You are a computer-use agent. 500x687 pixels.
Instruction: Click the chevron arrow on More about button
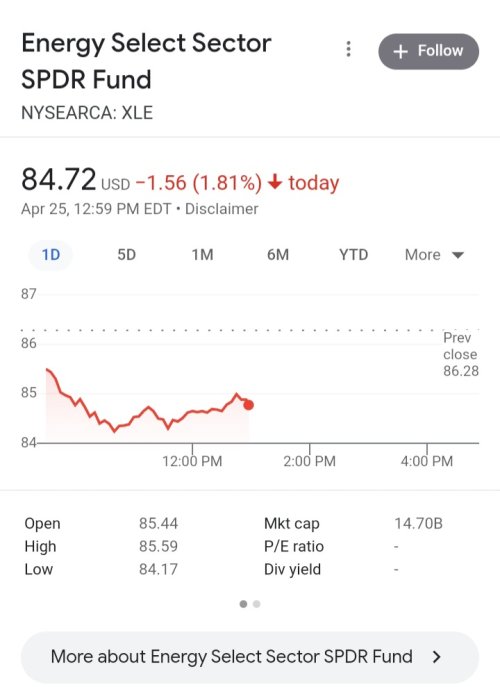436,657
